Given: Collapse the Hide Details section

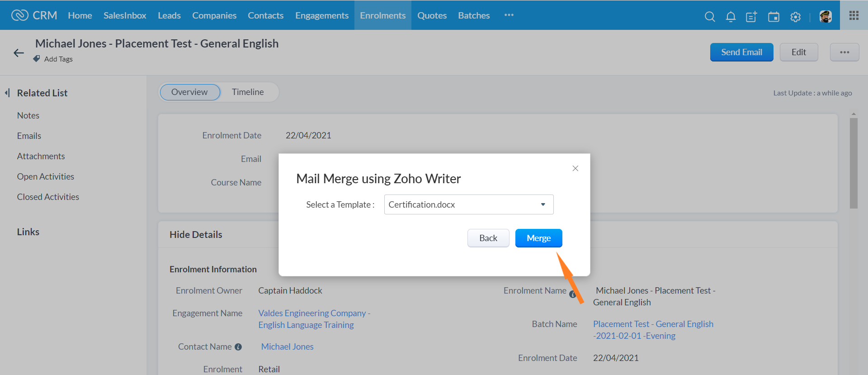Looking at the screenshot, I should pyautogui.click(x=196, y=234).
